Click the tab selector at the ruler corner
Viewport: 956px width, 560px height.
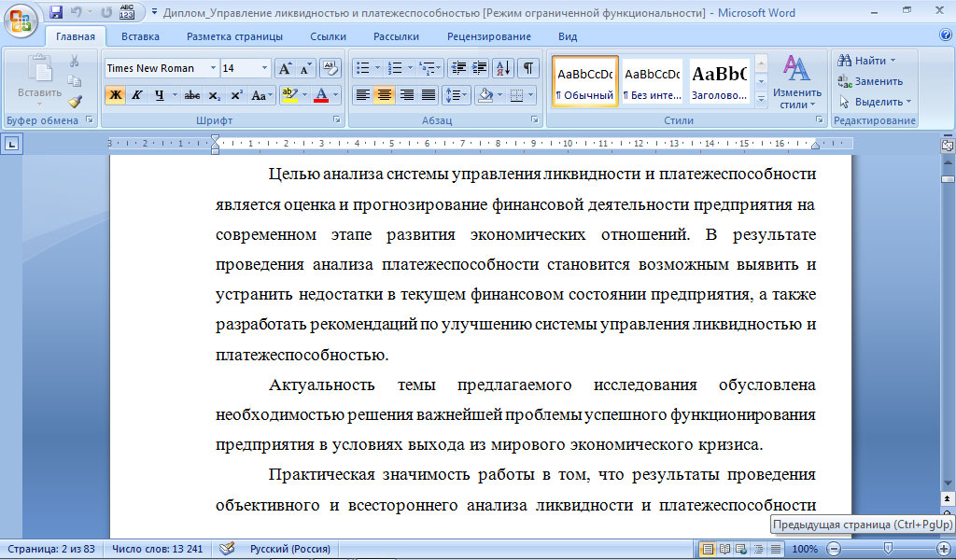(x=12, y=145)
